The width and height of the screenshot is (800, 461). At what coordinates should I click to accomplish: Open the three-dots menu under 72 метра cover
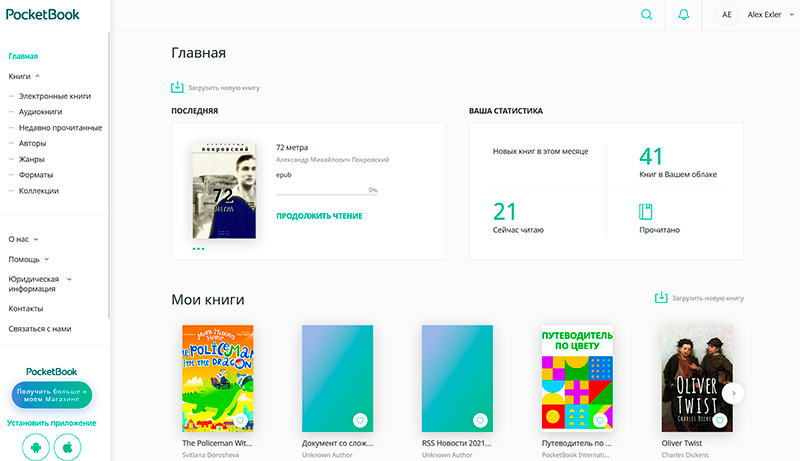[198, 248]
